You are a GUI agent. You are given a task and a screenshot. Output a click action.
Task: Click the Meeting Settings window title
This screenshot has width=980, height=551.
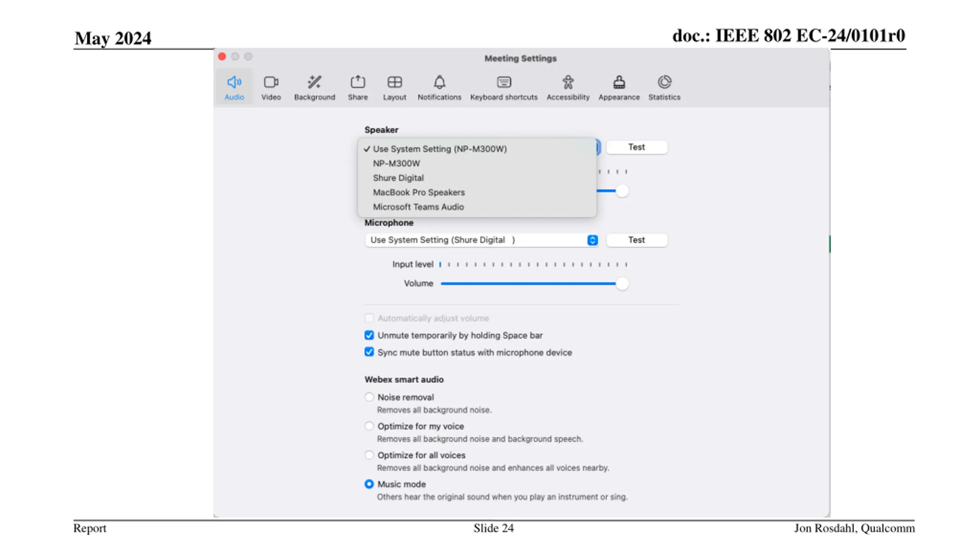tap(520, 59)
